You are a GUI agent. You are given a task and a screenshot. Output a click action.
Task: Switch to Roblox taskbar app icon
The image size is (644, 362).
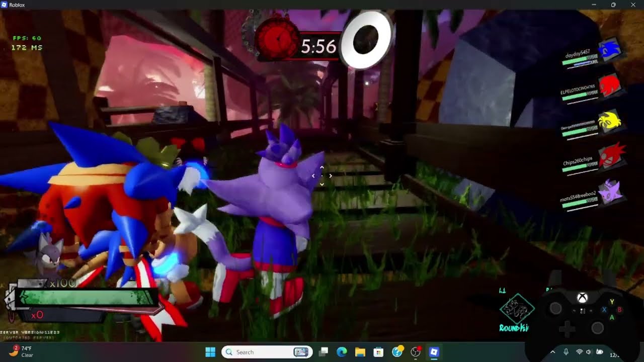click(434, 352)
